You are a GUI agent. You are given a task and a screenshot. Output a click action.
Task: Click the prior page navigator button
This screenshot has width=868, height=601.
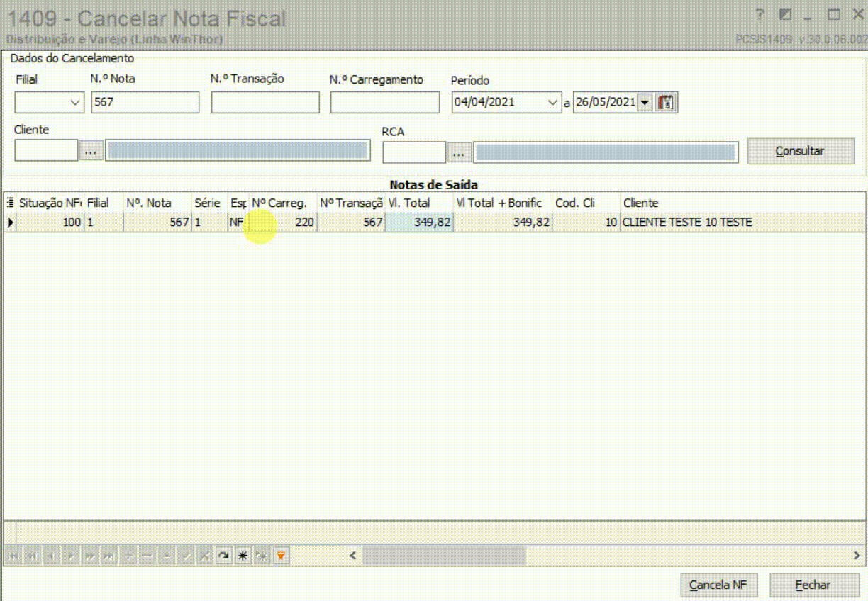pyautogui.click(x=32, y=556)
